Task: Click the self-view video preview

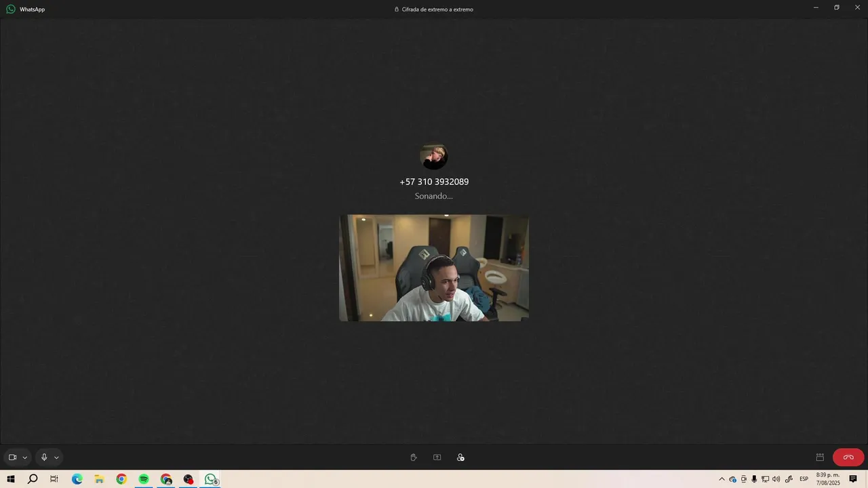Action: click(x=434, y=268)
